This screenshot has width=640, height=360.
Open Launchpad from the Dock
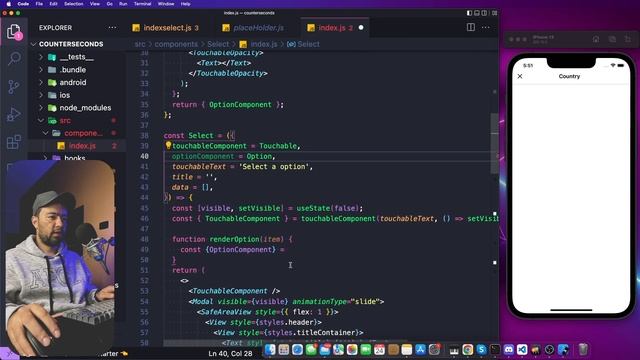(x=284, y=349)
